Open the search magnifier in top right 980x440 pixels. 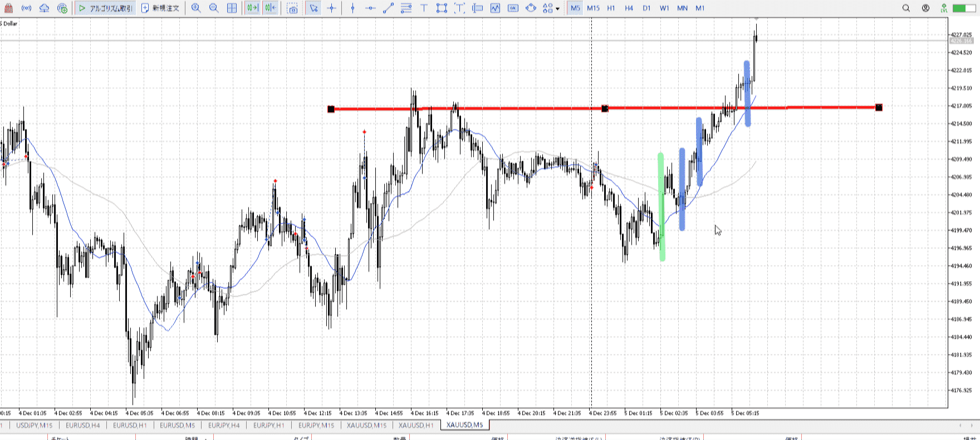click(906, 8)
